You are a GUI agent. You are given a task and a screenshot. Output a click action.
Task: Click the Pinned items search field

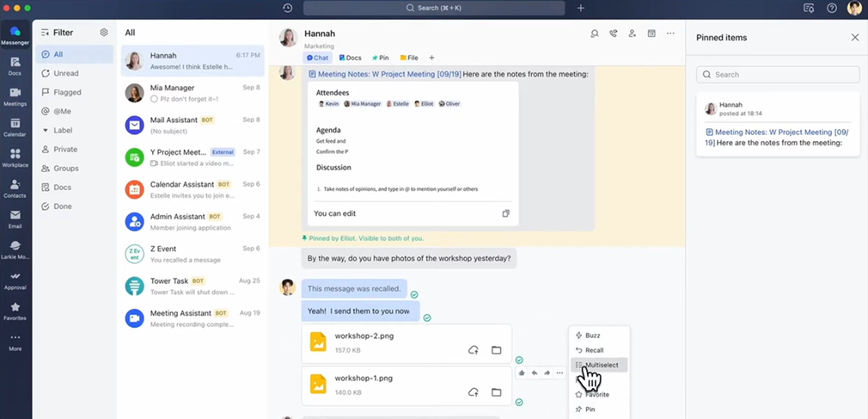point(777,75)
